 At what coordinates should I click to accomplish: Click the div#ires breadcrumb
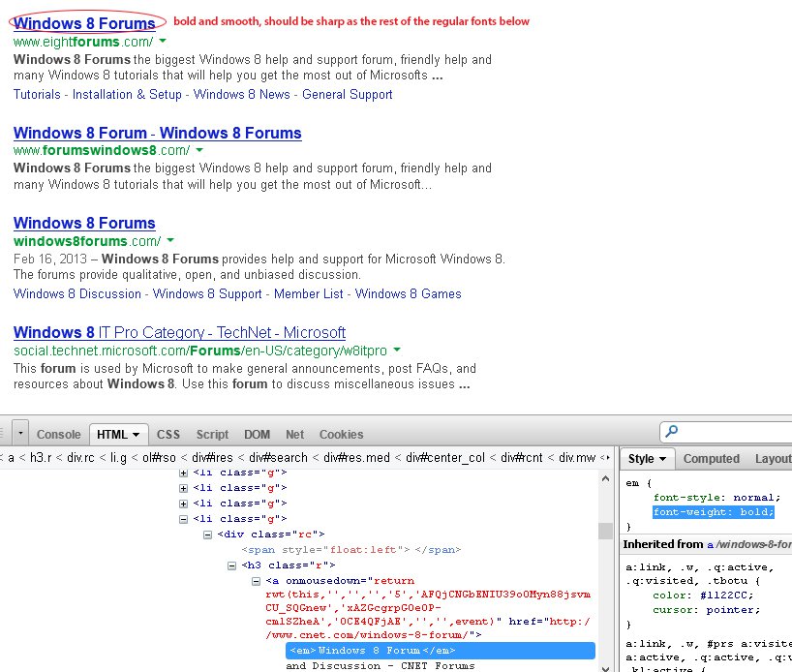click(212, 458)
